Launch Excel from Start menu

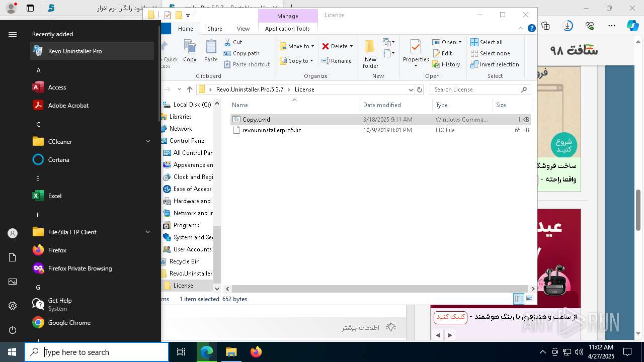click(x=92, y=196)
